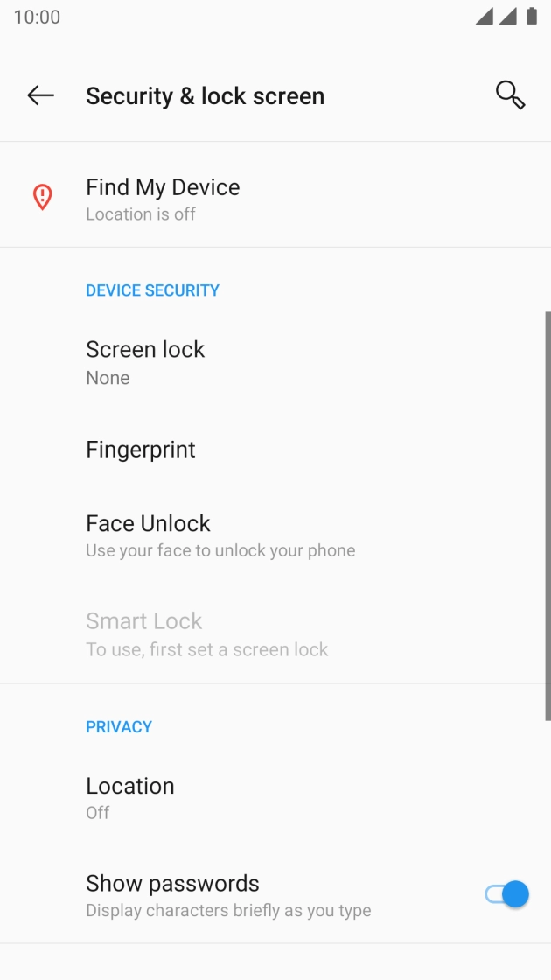
Task: Tap the grayed-out Smart Lock option
Action: [143, 633]
